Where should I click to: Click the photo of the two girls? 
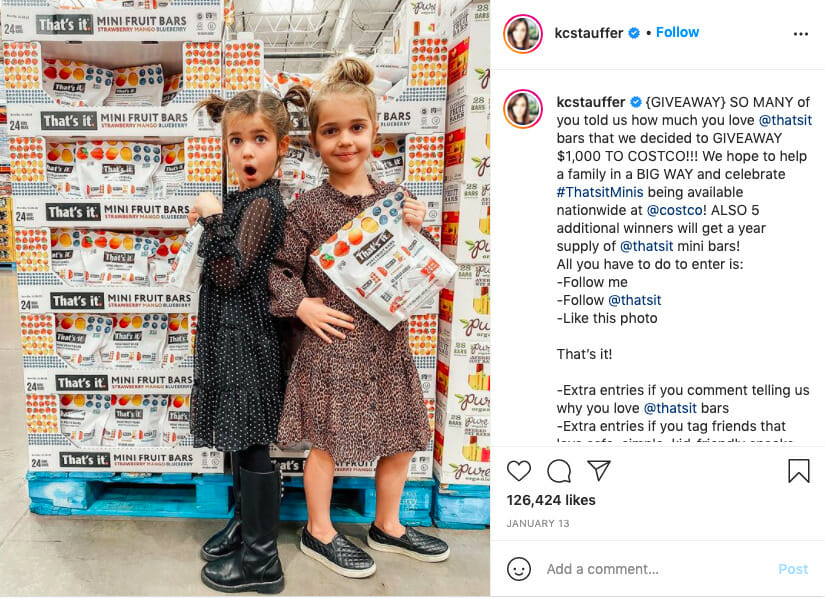point(245,298)
